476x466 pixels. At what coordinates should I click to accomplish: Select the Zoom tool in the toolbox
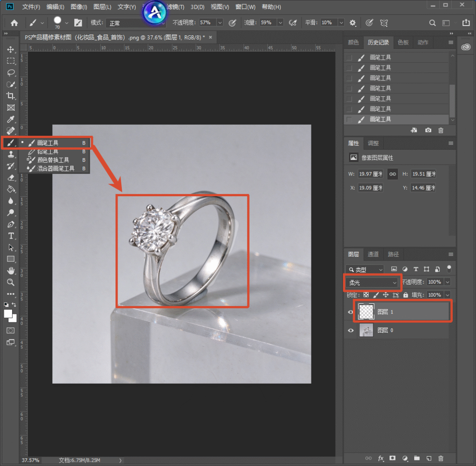tap(11, 282)
